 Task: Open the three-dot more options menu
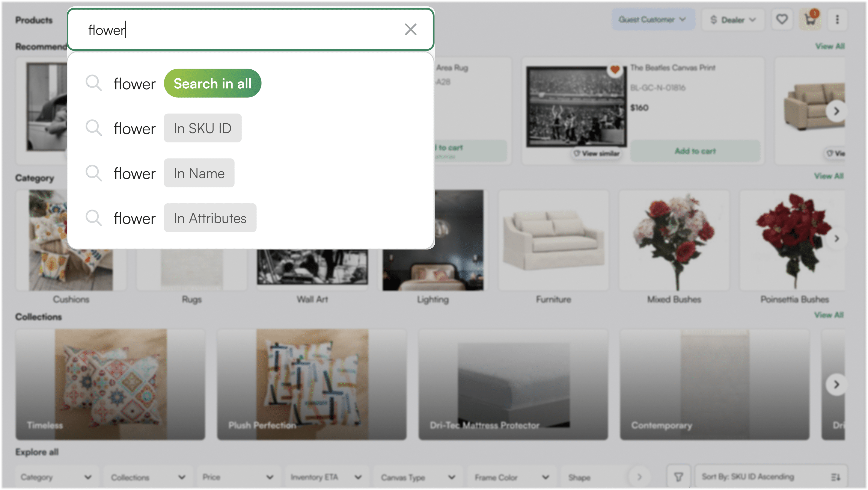837,19
